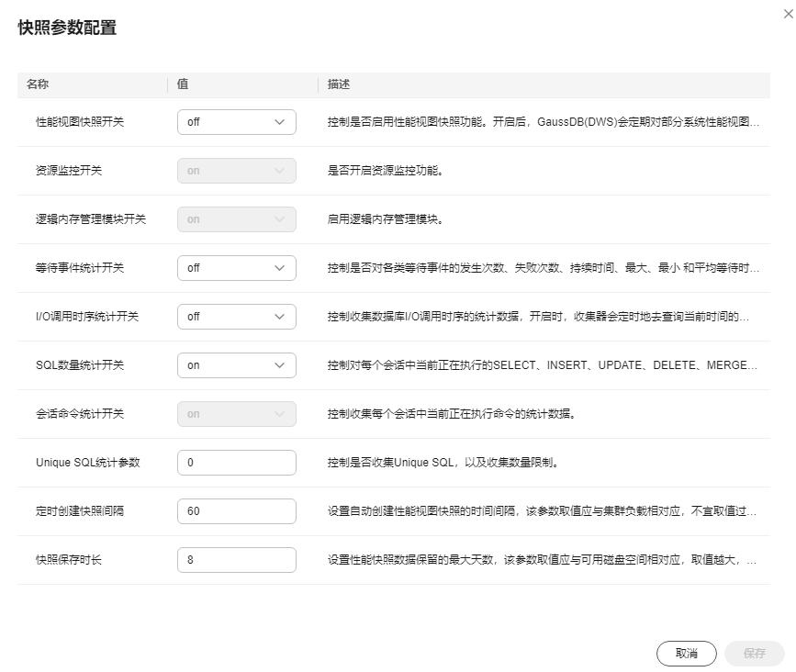Expand the I/O调用时序统计开关 dropdown

pyautogui.click(x=237, y=317)
